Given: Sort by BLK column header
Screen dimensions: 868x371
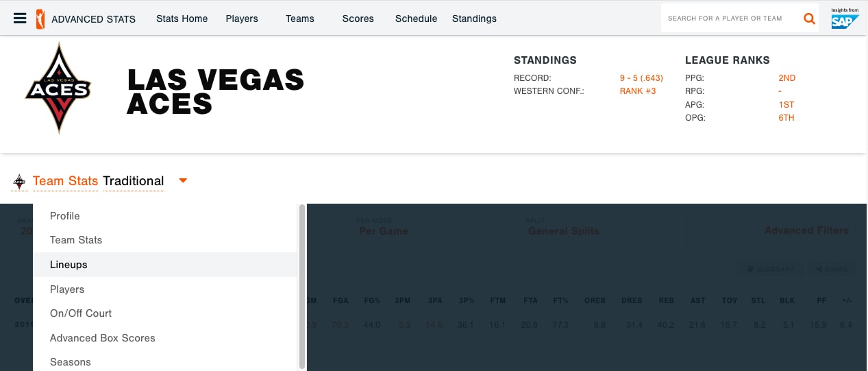Looking at the screenshot, I should coord(788,300).
